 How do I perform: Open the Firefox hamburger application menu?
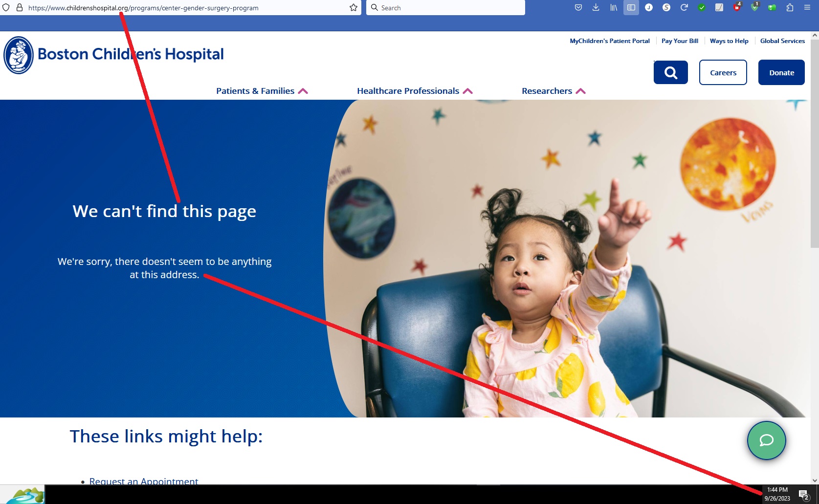(x=807, y=8)
